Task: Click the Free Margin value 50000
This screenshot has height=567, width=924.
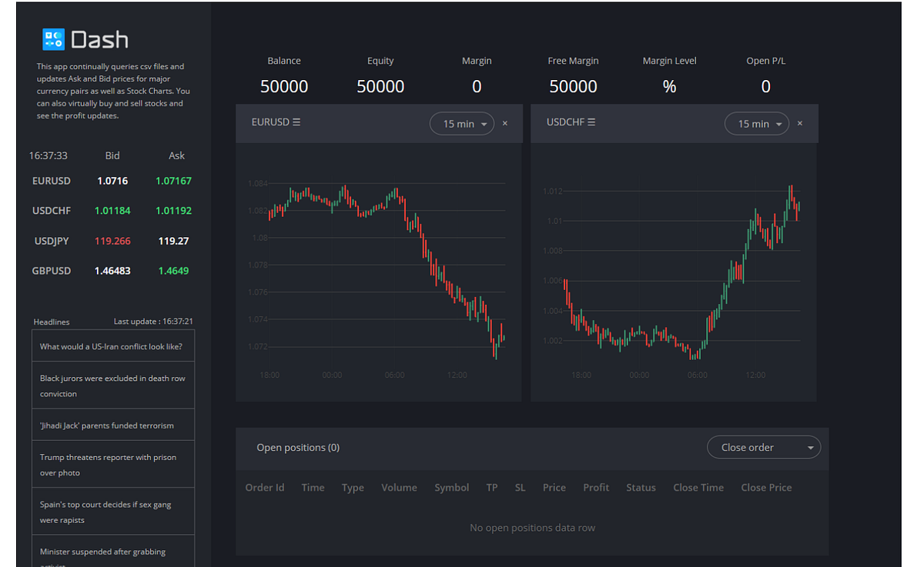Action: (x=573, y=86)
